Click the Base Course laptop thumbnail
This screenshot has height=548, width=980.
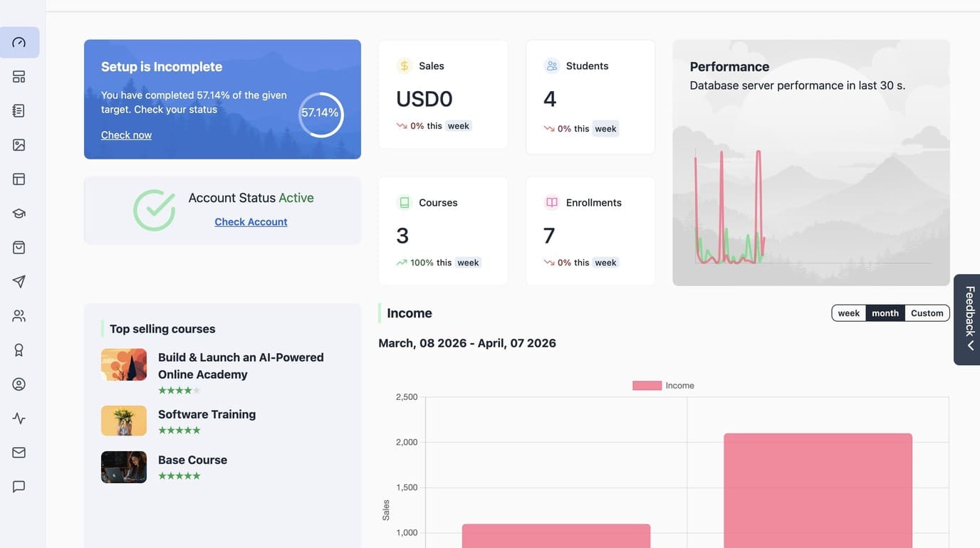coord(124,467)
